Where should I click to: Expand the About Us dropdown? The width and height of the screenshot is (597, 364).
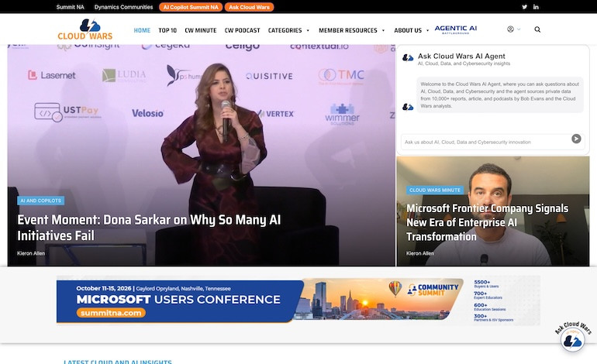[411, 30]
